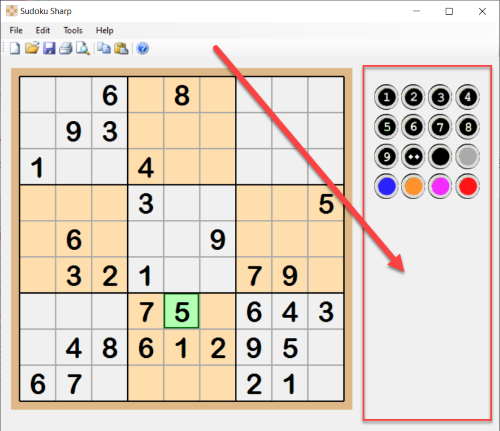Click the Print toolbar icon
This screenshot has width=500, height=431.
tap(66, 49)
